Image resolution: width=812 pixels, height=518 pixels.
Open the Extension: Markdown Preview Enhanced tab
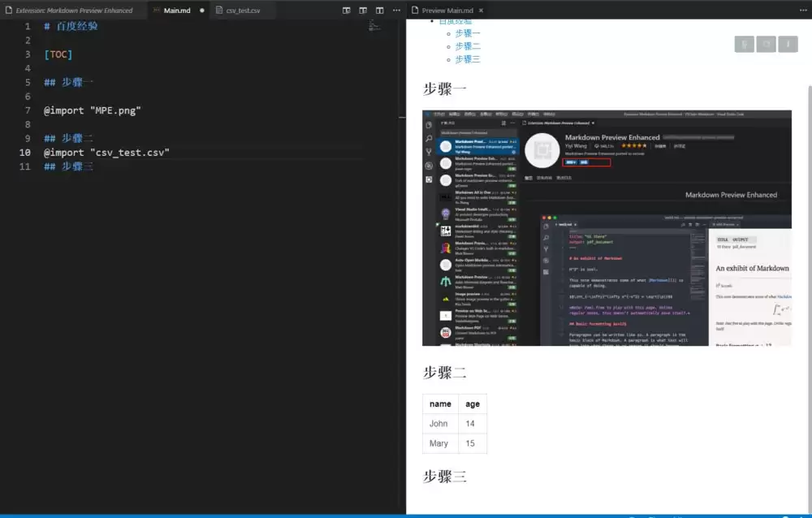[73, 11]
